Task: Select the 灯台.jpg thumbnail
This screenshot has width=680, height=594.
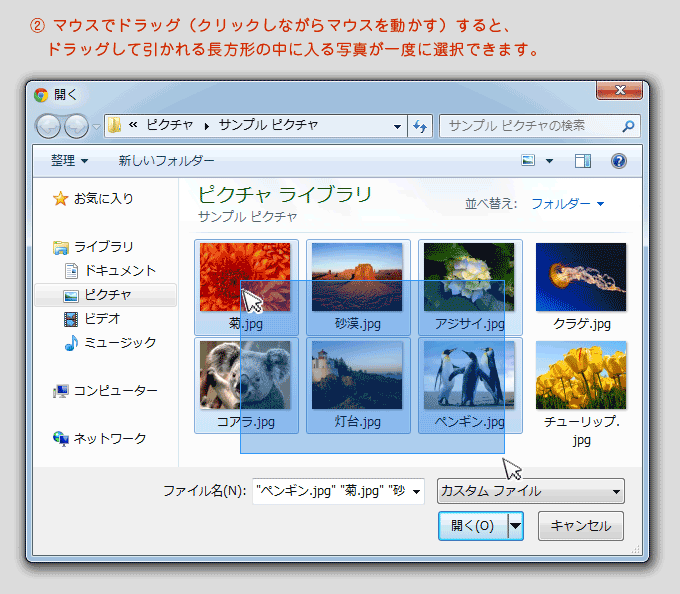Action: pyautogui.click(x=357, y=375)
